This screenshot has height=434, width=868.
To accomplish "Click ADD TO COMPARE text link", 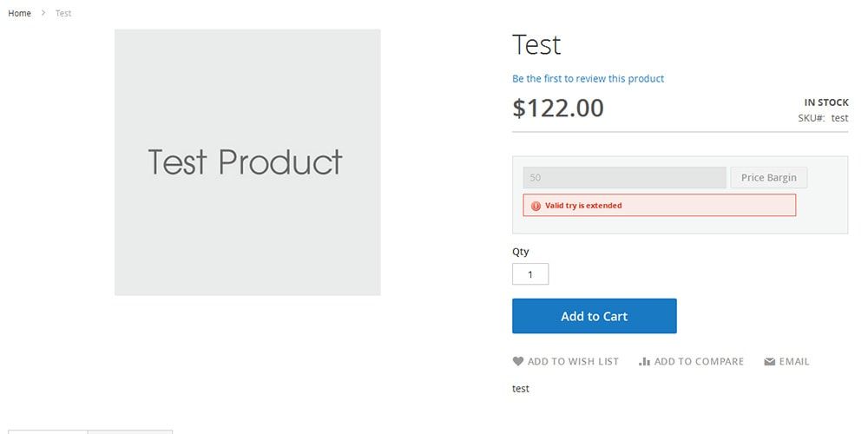I will click(699, 361).
